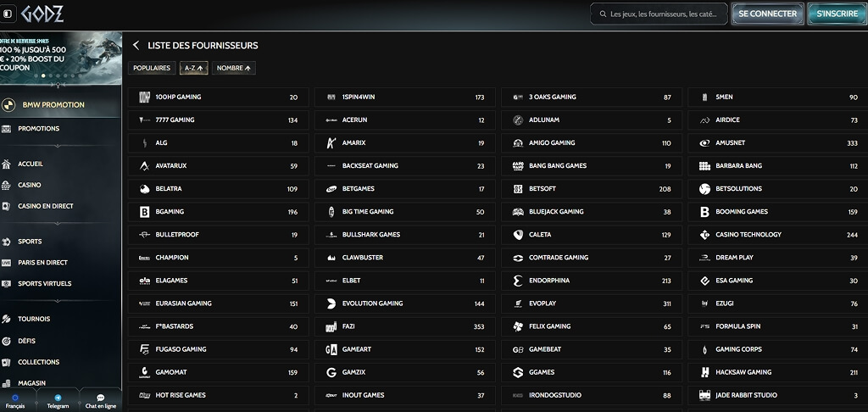Viewport: 868px width, 412px height.
Task: Click the Promotions sidebar icon
Action: 6,129
